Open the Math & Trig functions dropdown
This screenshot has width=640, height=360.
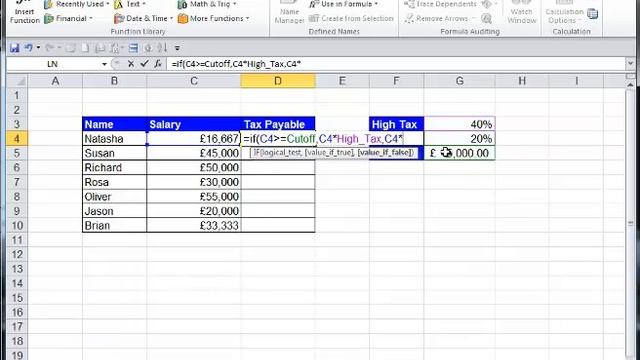pos(207,4)
